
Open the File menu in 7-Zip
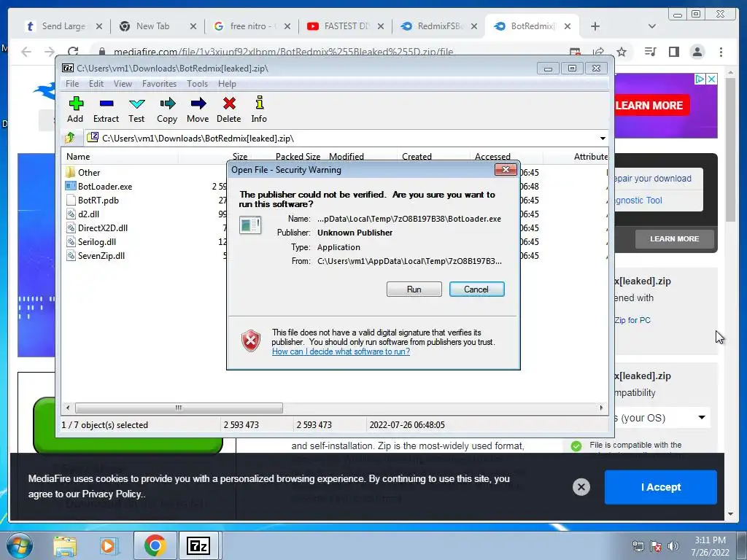point(72,84)
